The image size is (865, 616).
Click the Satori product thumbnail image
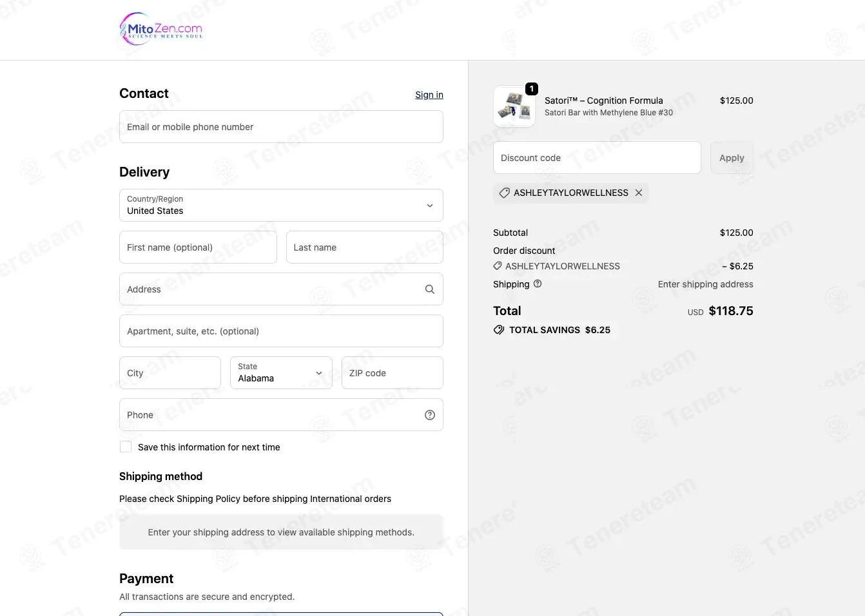pos(514,106)
